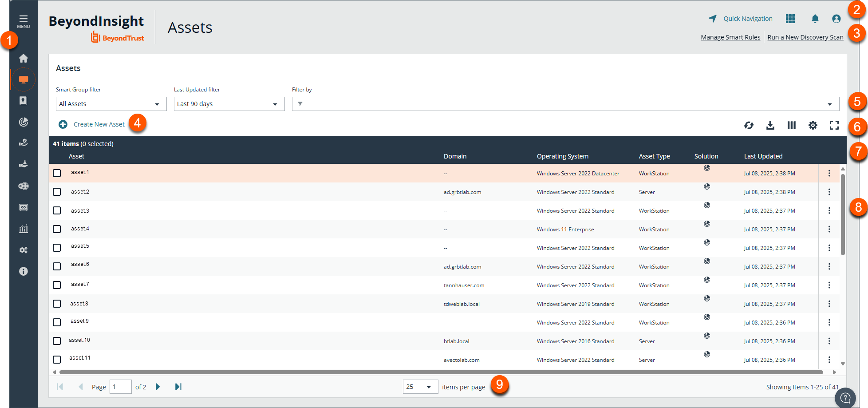Expand grid to full screen

pos(834,125)
